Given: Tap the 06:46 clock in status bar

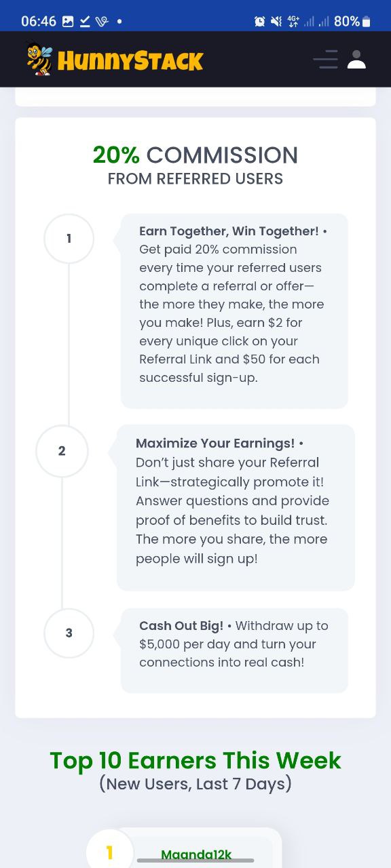Looking at the screenshot, I should tap(39, 21).
